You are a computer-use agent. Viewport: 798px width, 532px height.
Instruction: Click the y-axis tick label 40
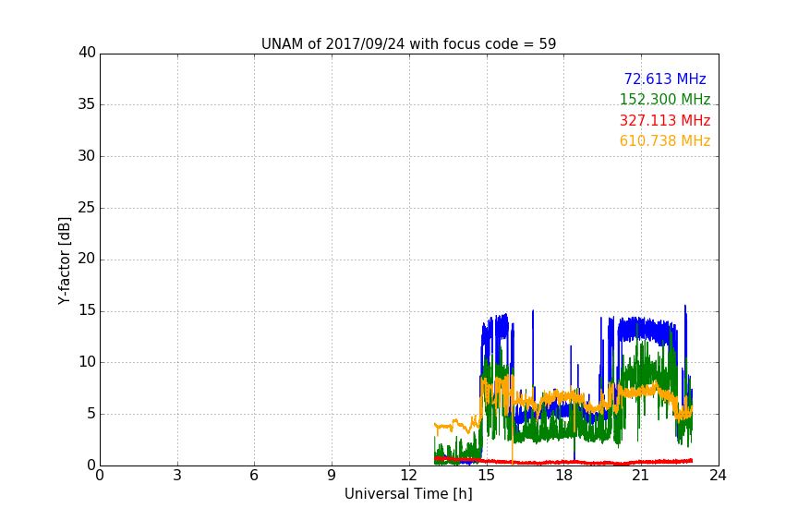[x=87, y=53]
